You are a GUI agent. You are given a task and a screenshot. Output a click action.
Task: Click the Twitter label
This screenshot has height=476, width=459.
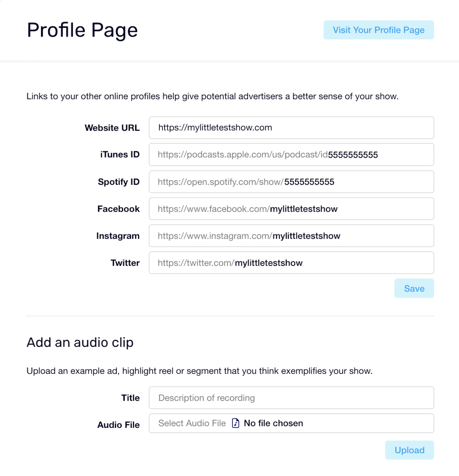point(125,263)
